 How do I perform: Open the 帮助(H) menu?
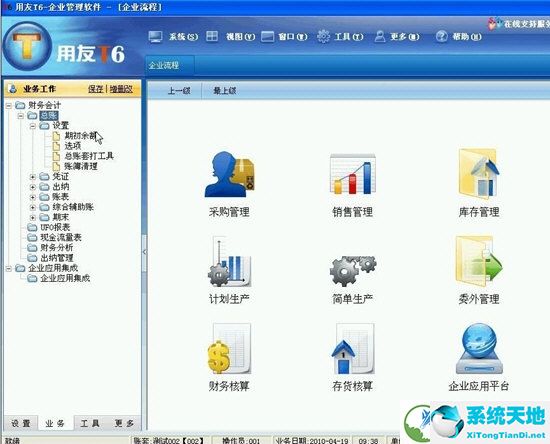click(x=459, y=36)
